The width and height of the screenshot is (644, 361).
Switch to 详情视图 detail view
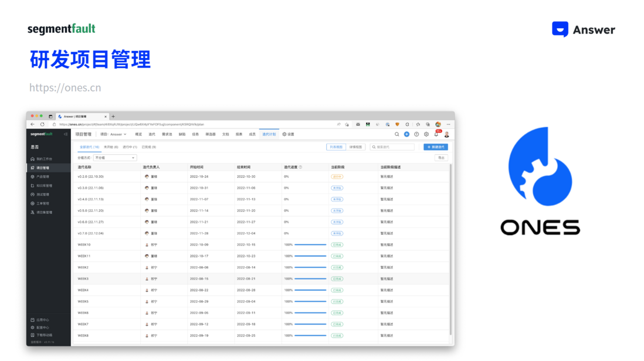(355, 147)
